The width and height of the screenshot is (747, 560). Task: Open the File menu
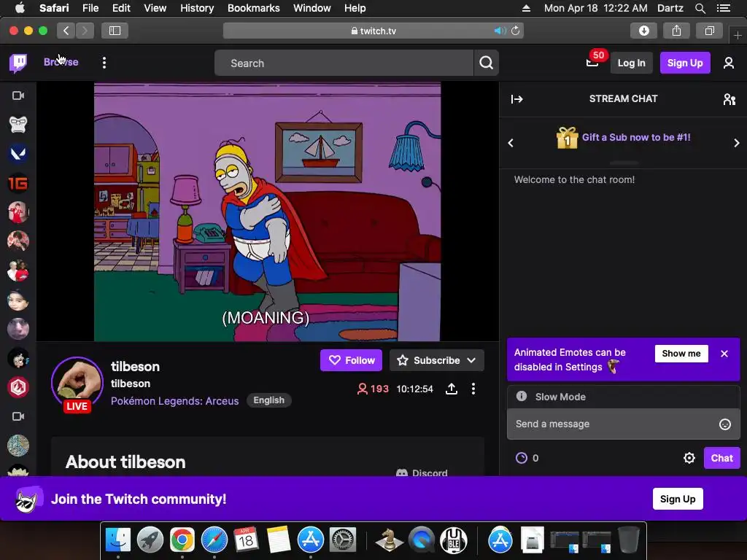coord(90,8)
